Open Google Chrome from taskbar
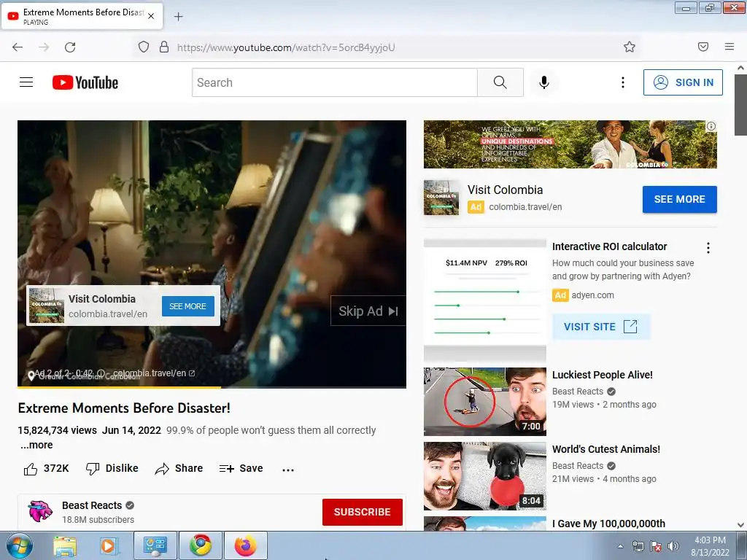This screenshot has width=747, height=560. tap(201, 545)
